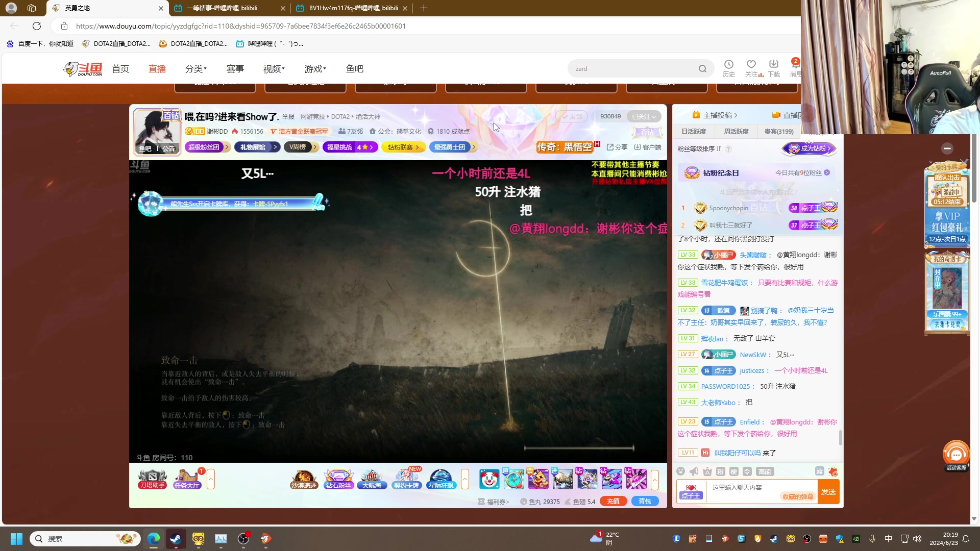
Task: Open the 任务大厅 task hall
Action: coord(187,479)
